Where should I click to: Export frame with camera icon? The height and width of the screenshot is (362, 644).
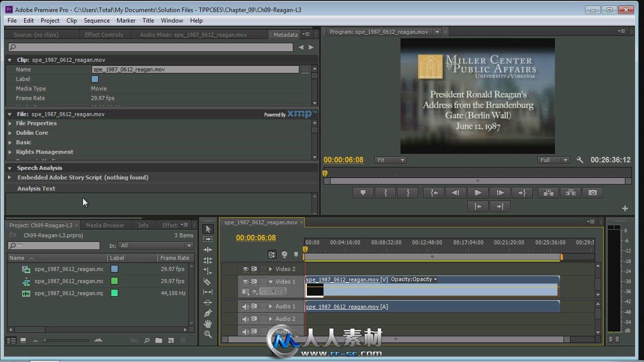[593, 193]
